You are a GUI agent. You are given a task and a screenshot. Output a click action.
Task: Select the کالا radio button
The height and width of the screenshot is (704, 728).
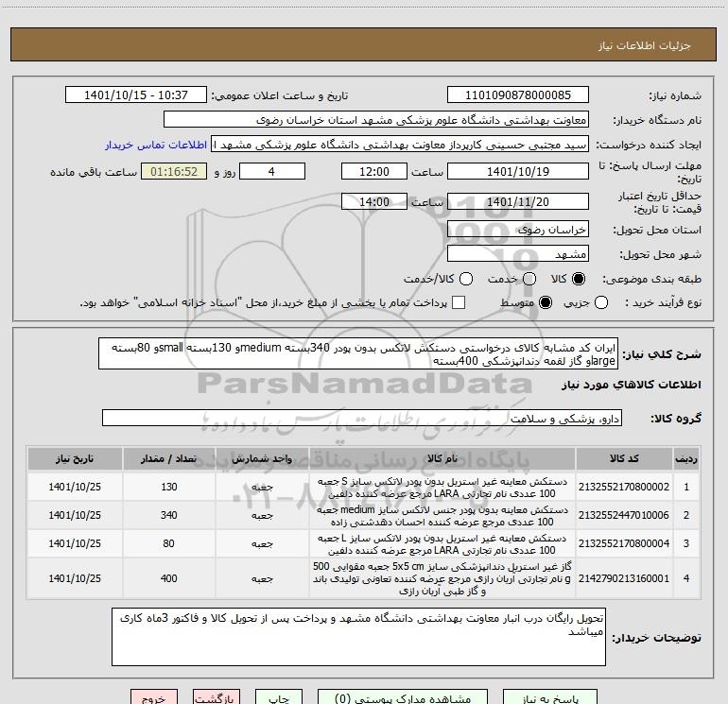point(579,279)
